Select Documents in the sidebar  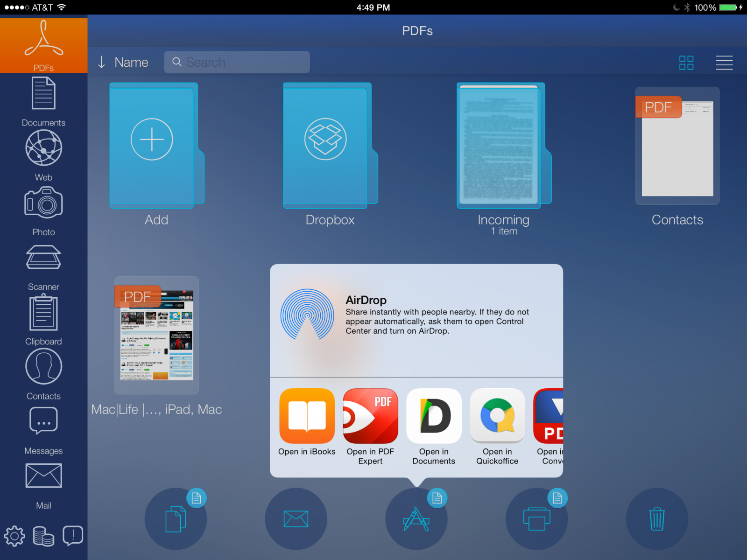(43, 102)
